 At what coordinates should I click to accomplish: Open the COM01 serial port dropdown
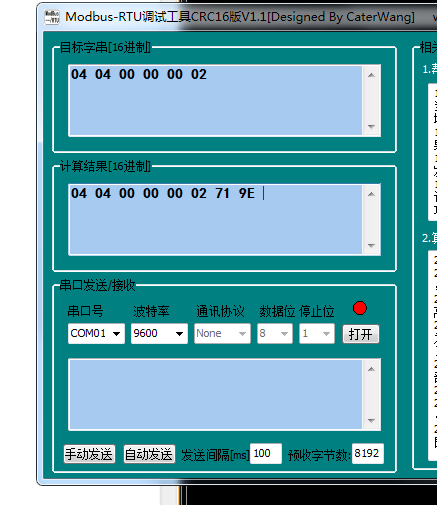(96, 333)
